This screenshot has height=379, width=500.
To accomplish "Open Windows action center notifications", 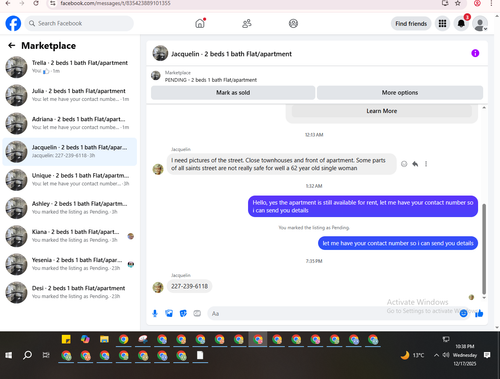I will click(x=487, y=355).
